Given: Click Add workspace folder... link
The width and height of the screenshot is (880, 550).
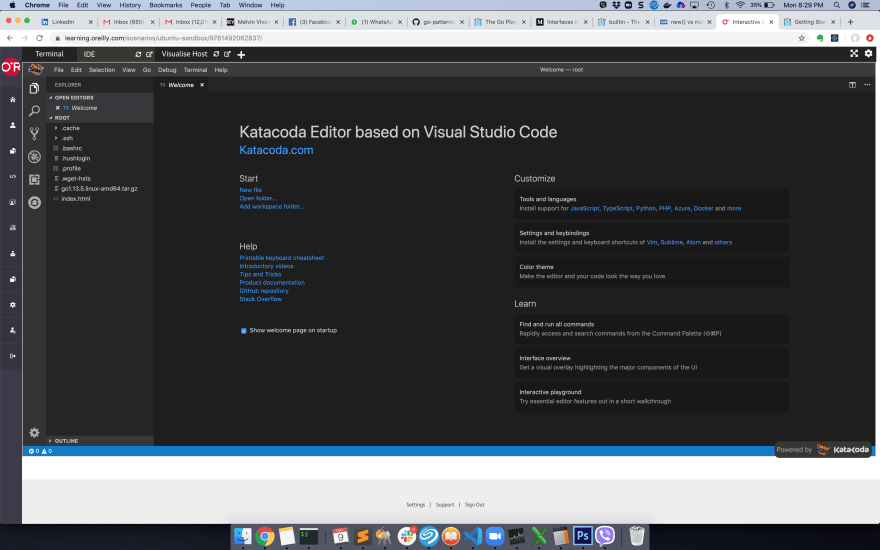Looking at the screenshot, I should 272,207.
